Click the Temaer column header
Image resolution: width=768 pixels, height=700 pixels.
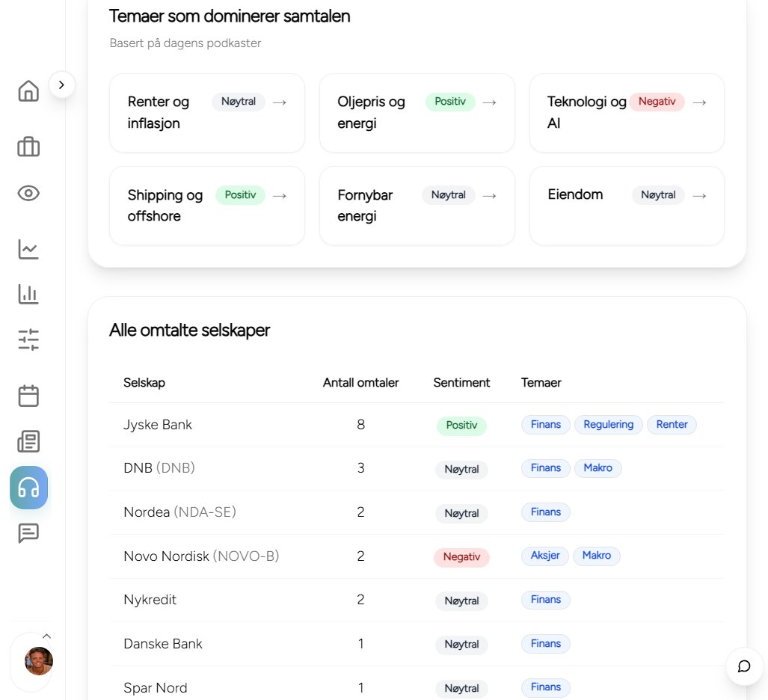541,383
